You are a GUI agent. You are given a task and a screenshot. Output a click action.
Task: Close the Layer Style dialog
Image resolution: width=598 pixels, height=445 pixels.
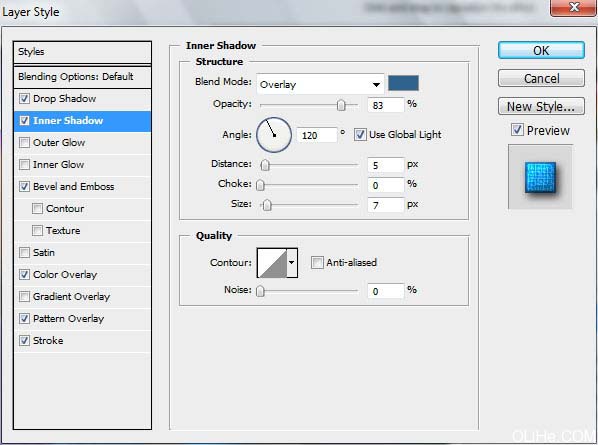(x=574, y=7)
